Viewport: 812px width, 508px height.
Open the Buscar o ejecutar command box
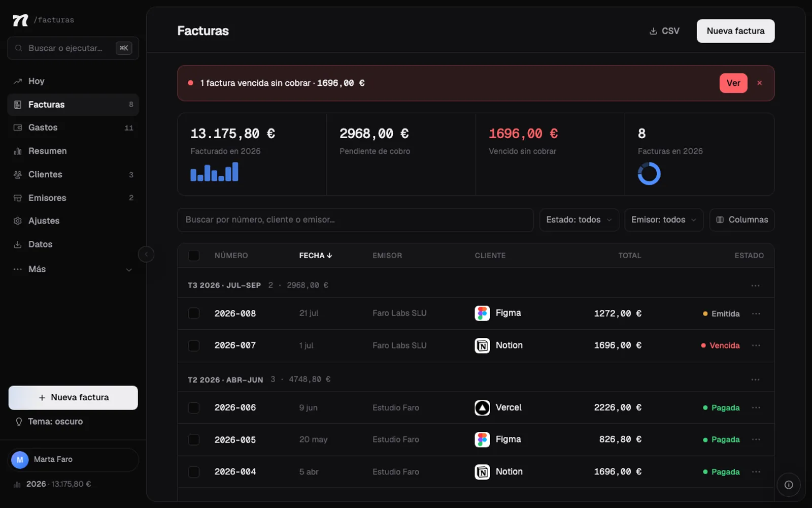tap(73, 48)
